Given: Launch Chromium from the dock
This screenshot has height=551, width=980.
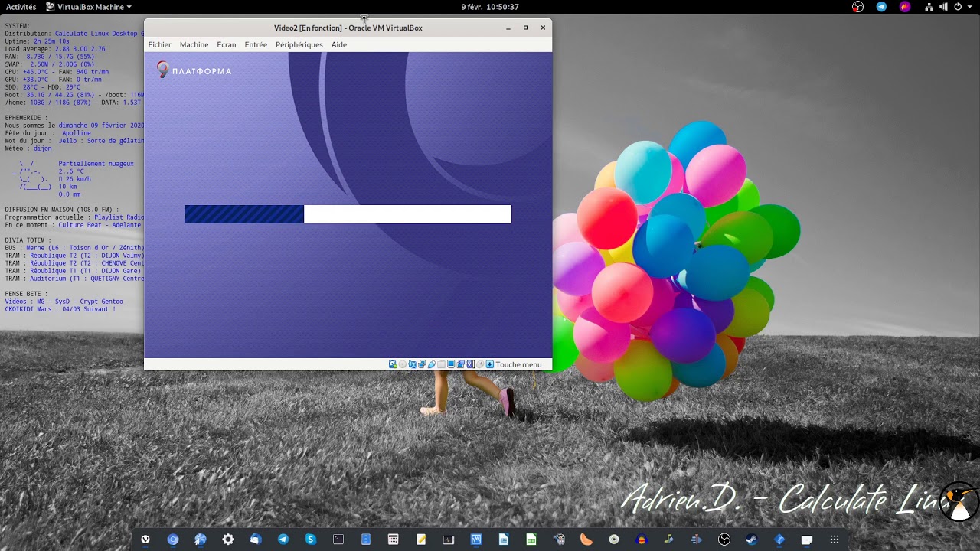Looking at the screenshot, I should tap(173, 540).
